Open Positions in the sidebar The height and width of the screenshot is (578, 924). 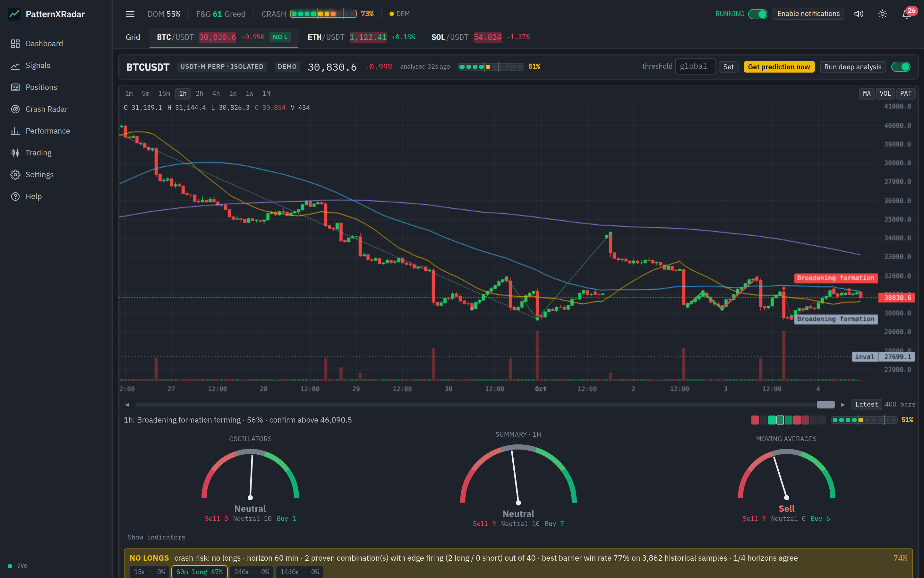[56, 87]
